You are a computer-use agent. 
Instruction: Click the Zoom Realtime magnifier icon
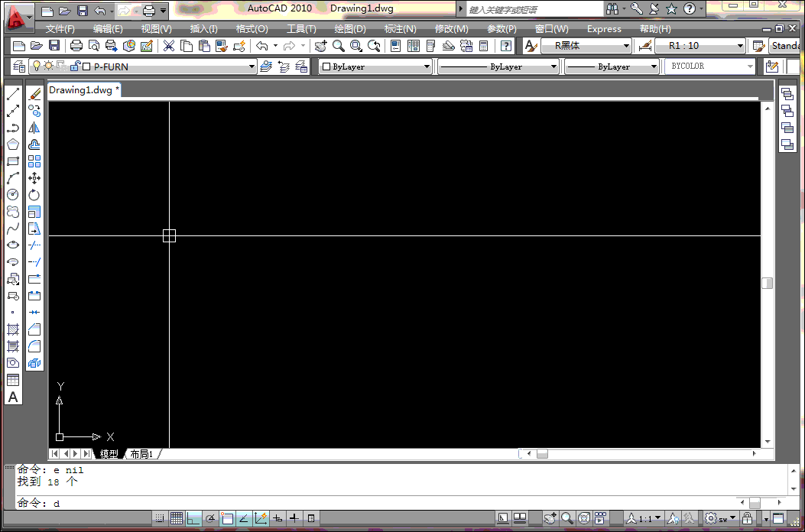[x=339, y=46]
